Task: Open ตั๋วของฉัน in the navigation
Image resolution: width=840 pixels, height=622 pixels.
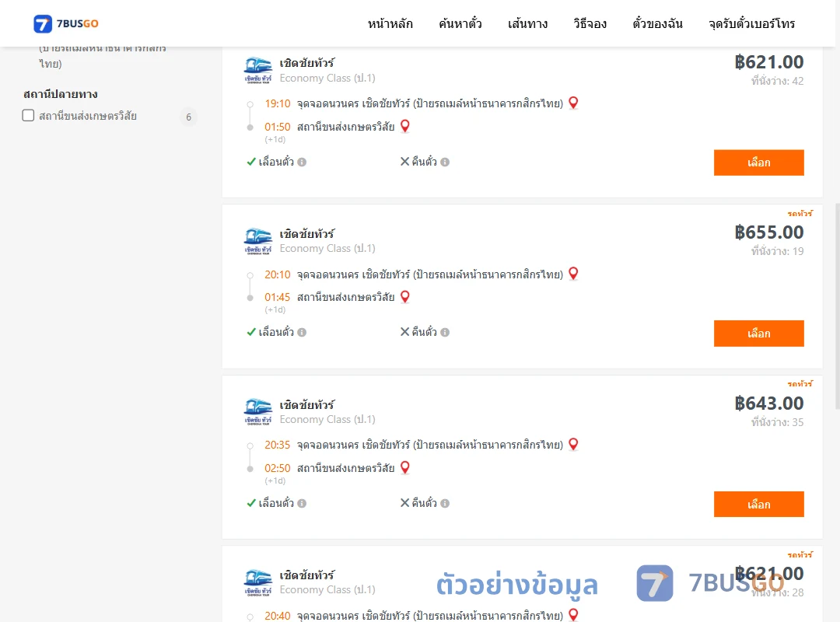Action: [x=657, y=23]
